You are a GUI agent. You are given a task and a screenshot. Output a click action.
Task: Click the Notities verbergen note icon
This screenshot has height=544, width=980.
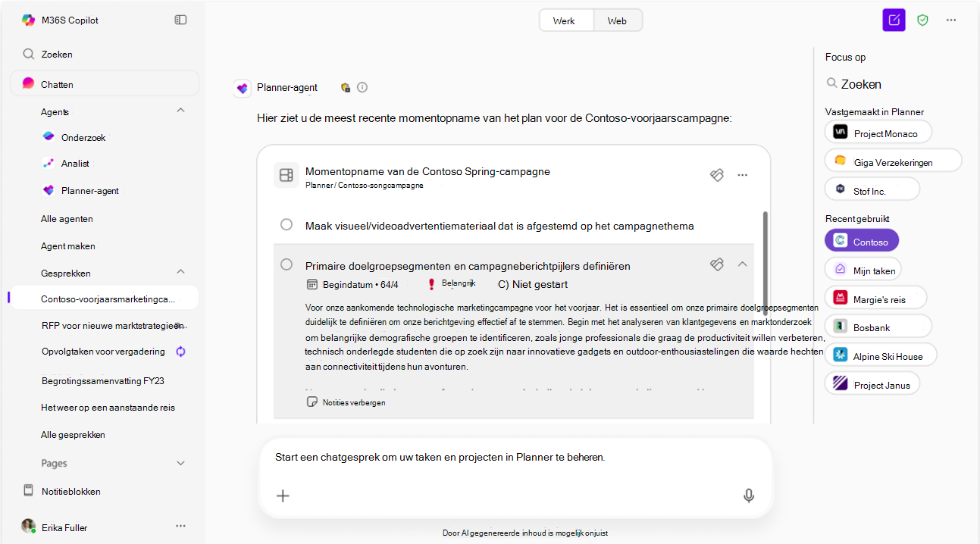(x=312, y=402)
